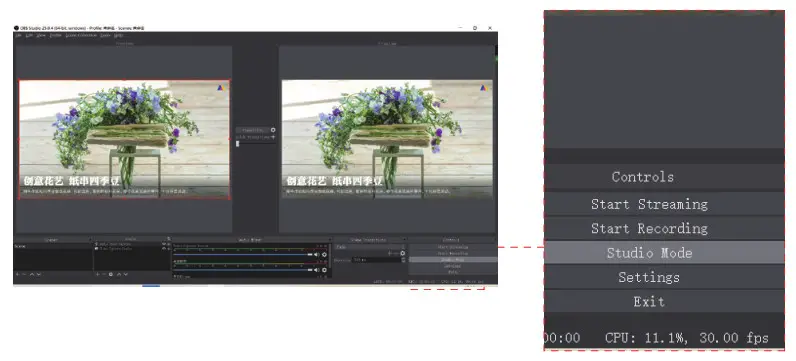Click Transition button between preview and program

pyautogui.click(x=253, y=130)
